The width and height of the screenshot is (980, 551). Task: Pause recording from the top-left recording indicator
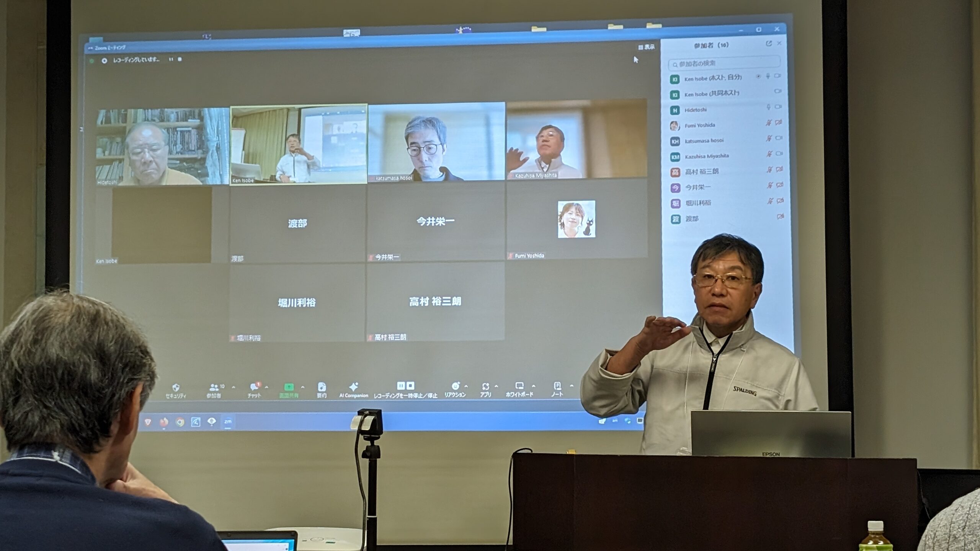[x=171, y=59]
